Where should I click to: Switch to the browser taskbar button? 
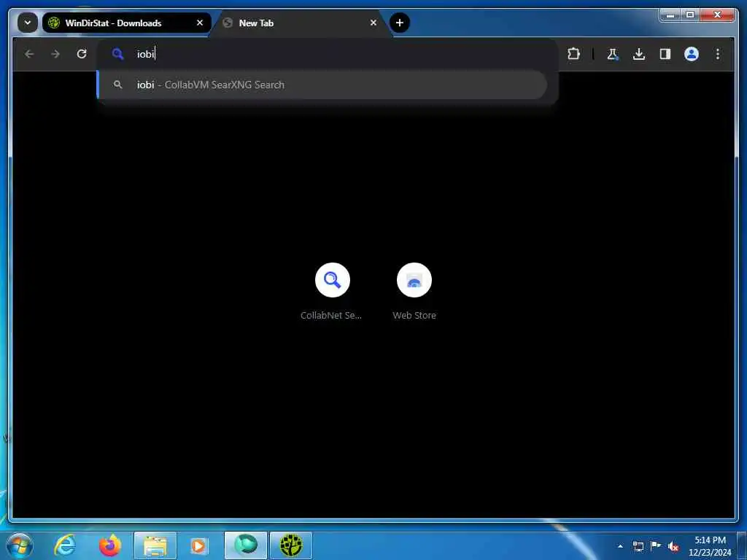click(245, 545)
